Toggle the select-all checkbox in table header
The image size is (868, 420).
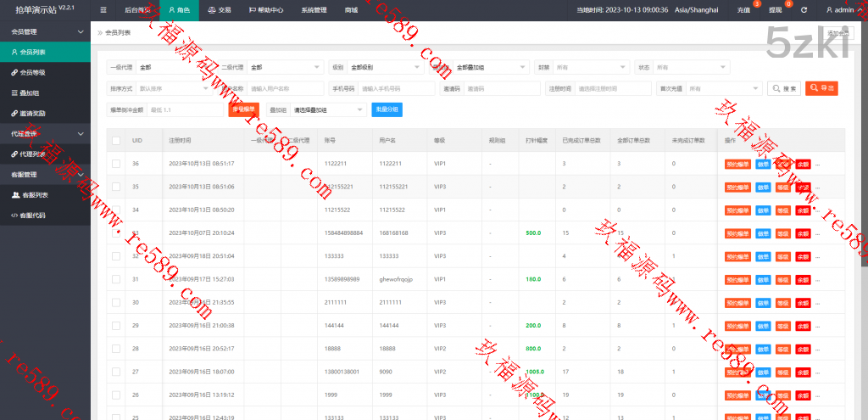click(116, 140)
